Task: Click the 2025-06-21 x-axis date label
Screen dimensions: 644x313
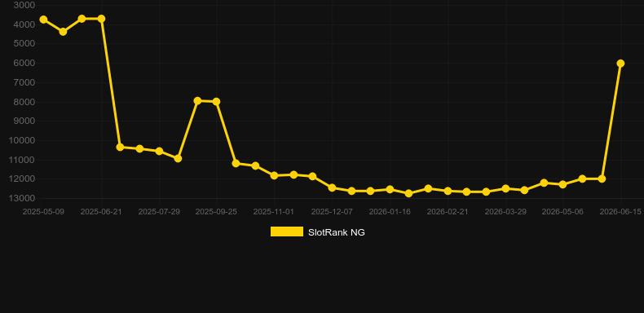Action: coord(101,212)
